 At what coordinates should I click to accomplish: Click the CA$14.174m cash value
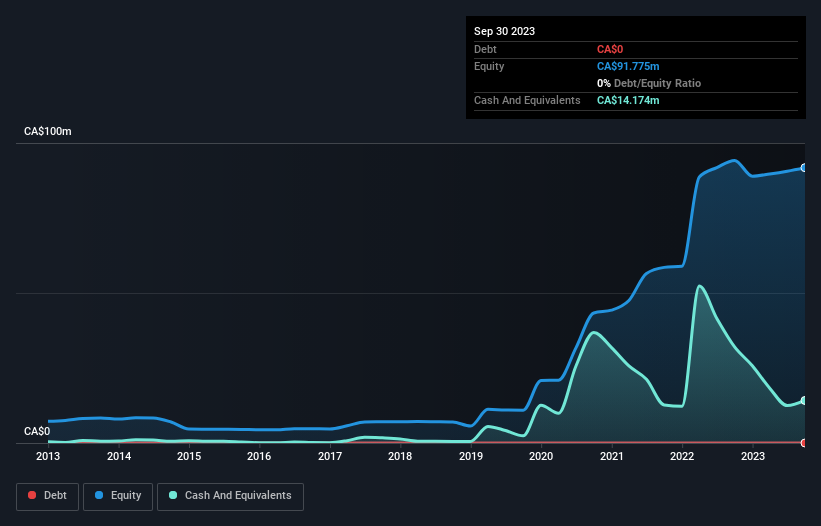[628, 100]
